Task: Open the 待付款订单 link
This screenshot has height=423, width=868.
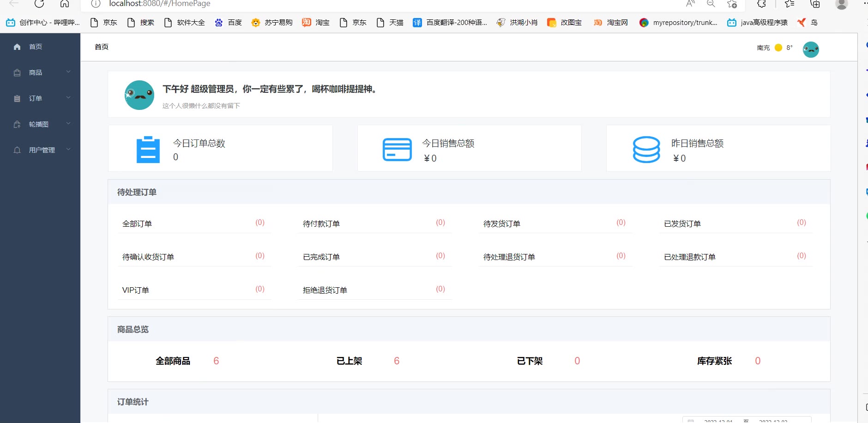Action: 321,224
